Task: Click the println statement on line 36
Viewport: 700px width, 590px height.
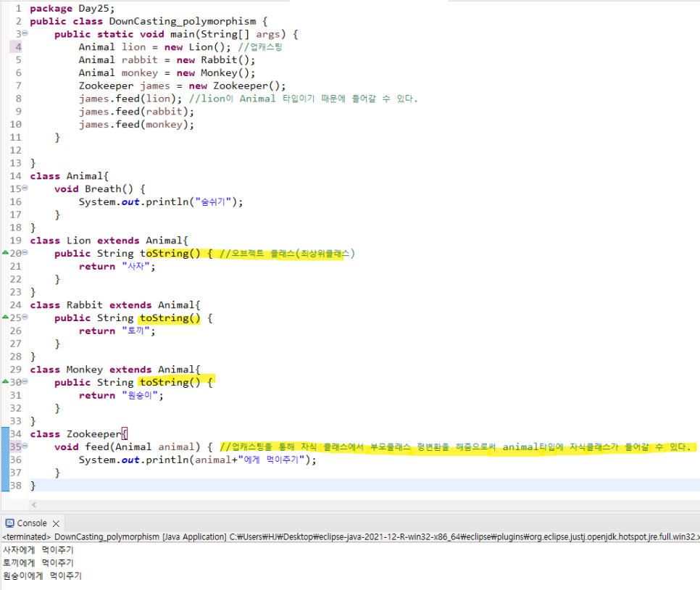Action: point(197,460)
